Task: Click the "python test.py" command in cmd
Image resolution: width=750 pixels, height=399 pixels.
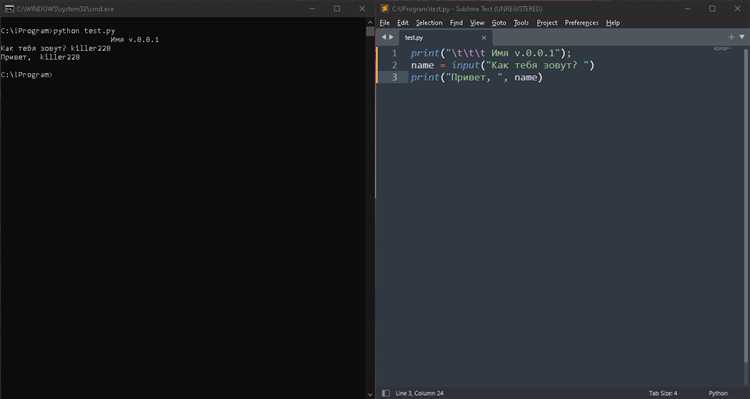Action: coord(84,31)
